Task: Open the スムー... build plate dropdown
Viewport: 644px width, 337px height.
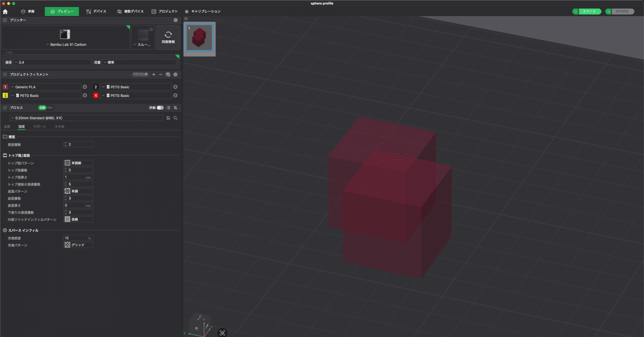Action: [143, 45]
